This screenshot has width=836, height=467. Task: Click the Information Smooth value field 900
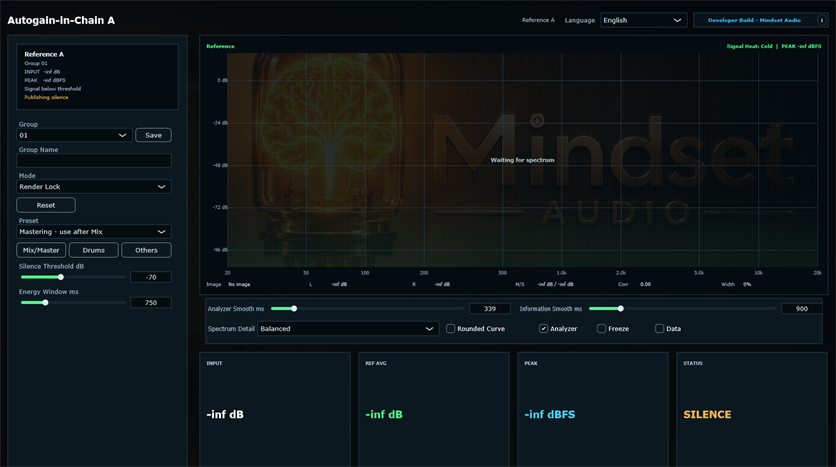pyautogui.click(x=801, y=309)
